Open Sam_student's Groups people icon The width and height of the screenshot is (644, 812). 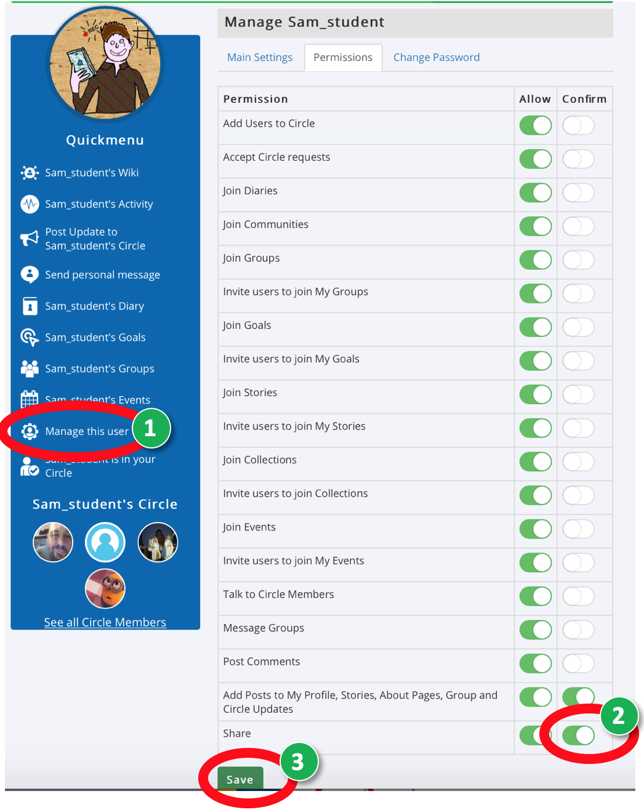coord(30,368)
